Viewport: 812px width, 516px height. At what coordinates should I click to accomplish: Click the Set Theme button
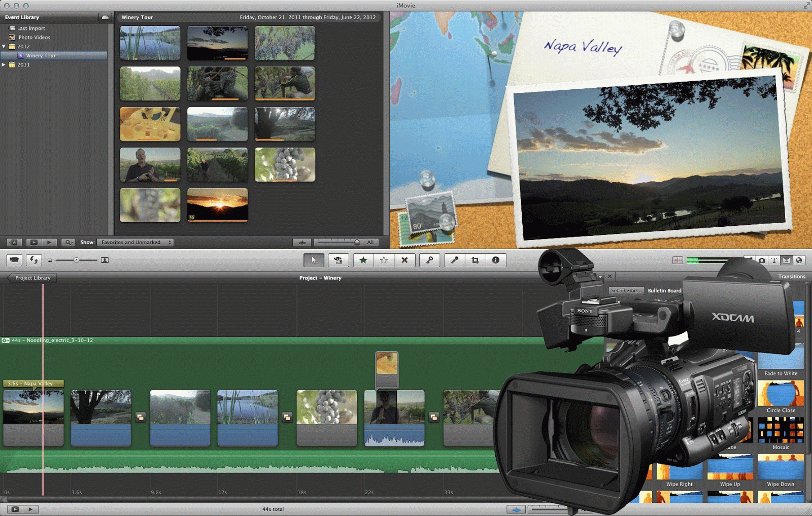tap(626, 290)
